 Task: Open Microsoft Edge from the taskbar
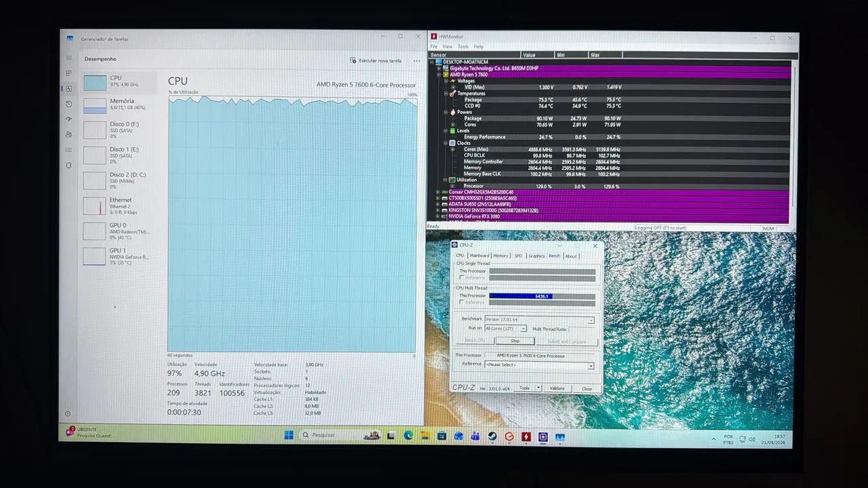coord(408,436)
